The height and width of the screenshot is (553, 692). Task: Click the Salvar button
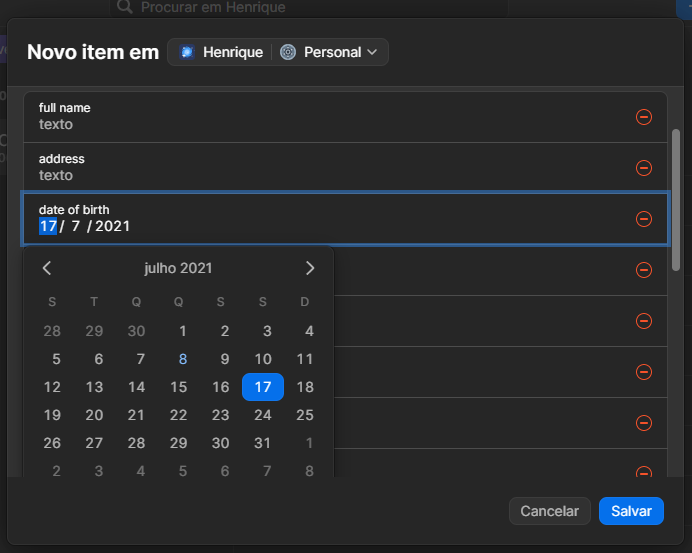click(x=631, y=511)
